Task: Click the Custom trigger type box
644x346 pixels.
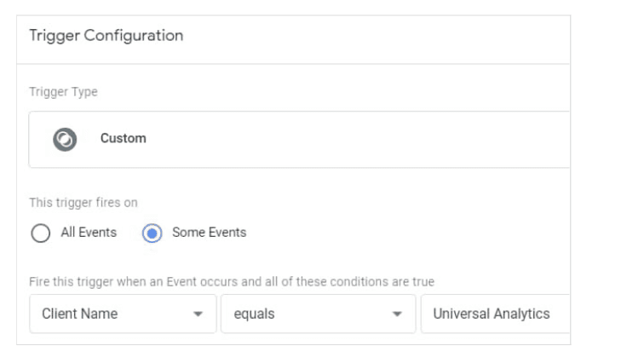Action: (x=298, y=139)
